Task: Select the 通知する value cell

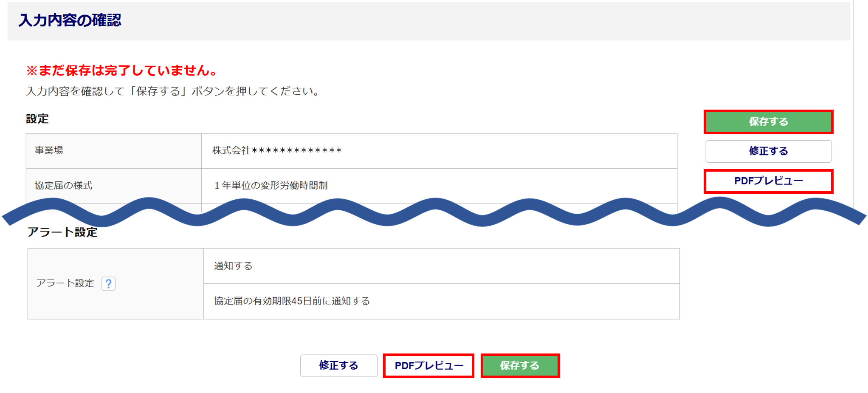Action: pyautogui.click(x=233, y=266)
